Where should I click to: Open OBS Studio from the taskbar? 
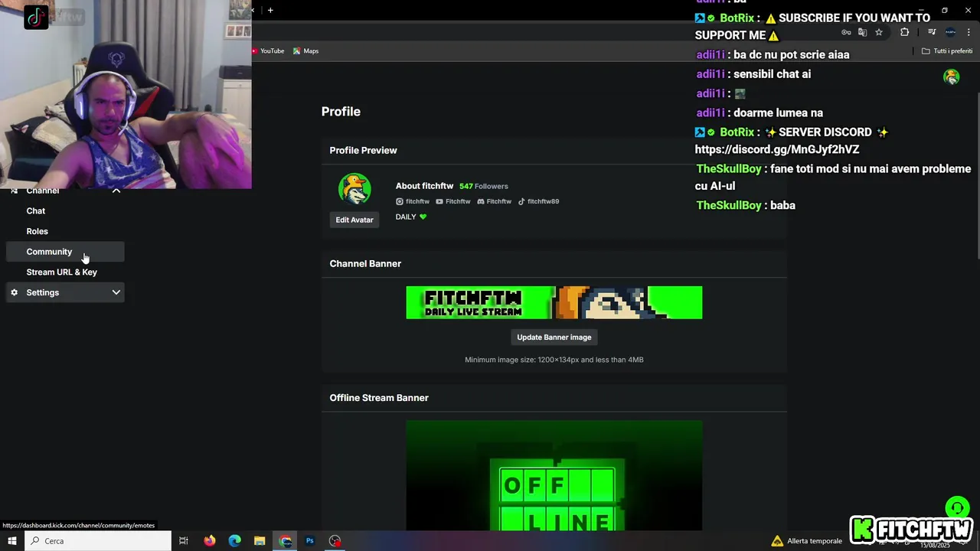tap(335, 541)
